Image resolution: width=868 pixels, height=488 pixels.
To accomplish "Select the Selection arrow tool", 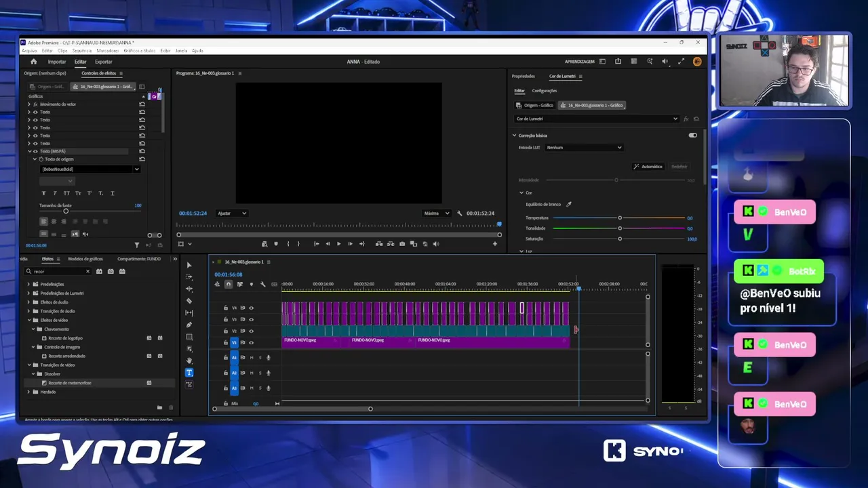I will coord(189,265).
